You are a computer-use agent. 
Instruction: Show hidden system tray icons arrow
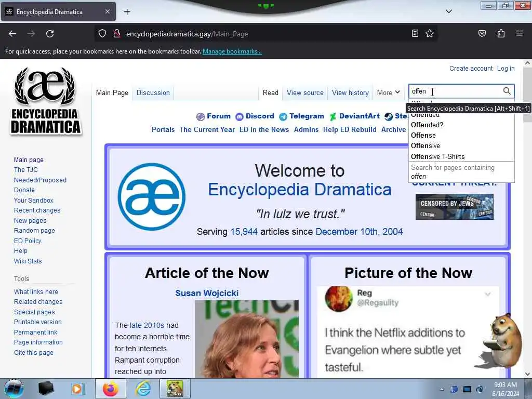(x=442, y=389)
